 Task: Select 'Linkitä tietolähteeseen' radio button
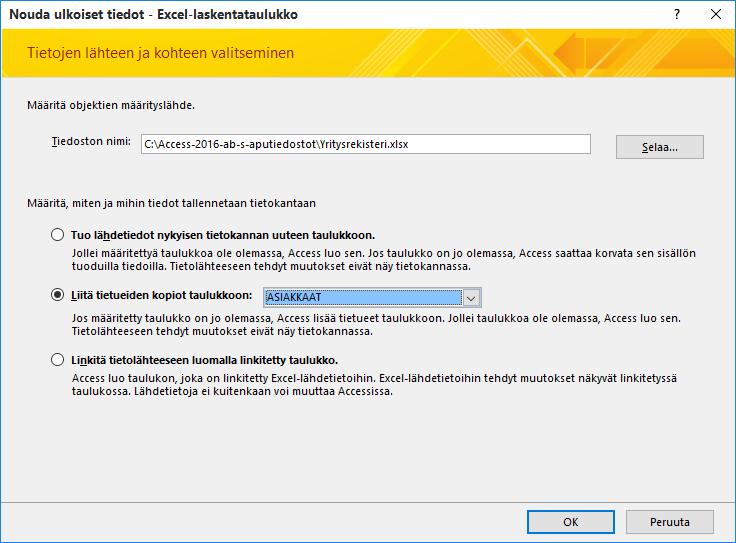click(x=57, y=360)
